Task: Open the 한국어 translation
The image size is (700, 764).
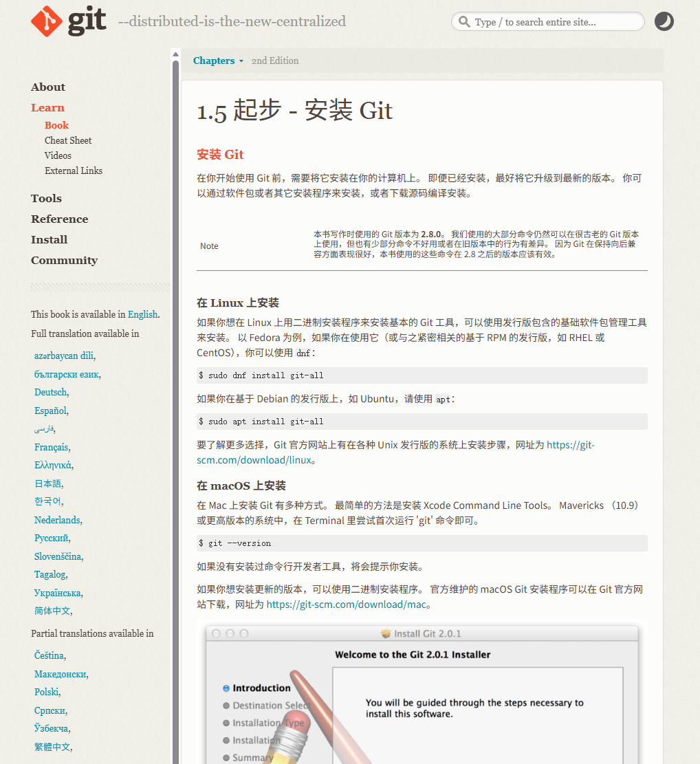Action: pos(47,501)
